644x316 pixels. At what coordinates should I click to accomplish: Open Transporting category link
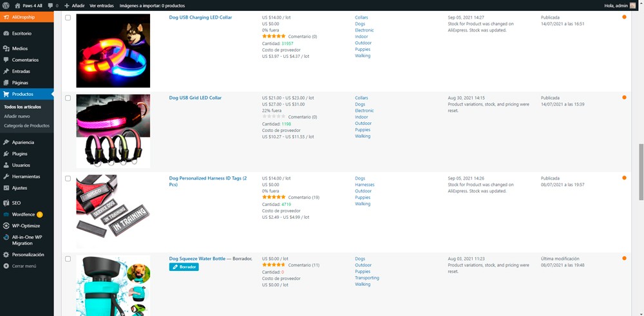click(367, 278)
